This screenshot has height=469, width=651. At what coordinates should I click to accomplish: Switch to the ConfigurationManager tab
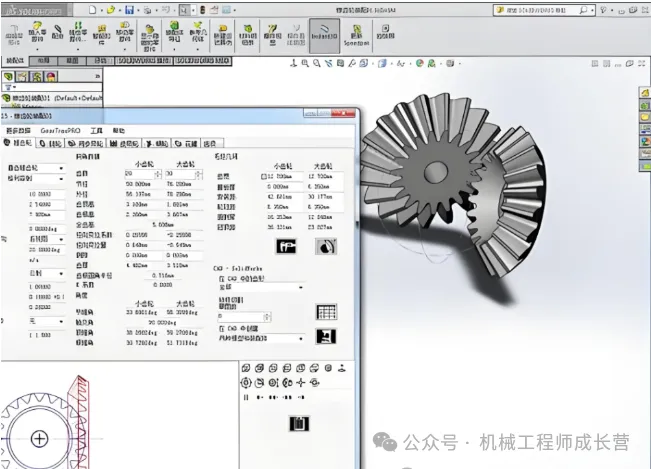coord(37,76)
